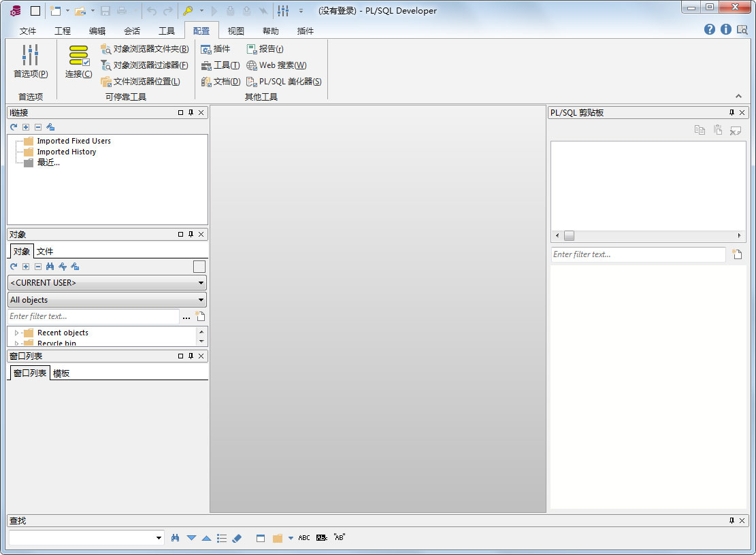Screen dimensions: 756x555
Task: Click new filter icon in PL/SQL 剪贴板
Action: pyautogui.click(x=737, y=254)
